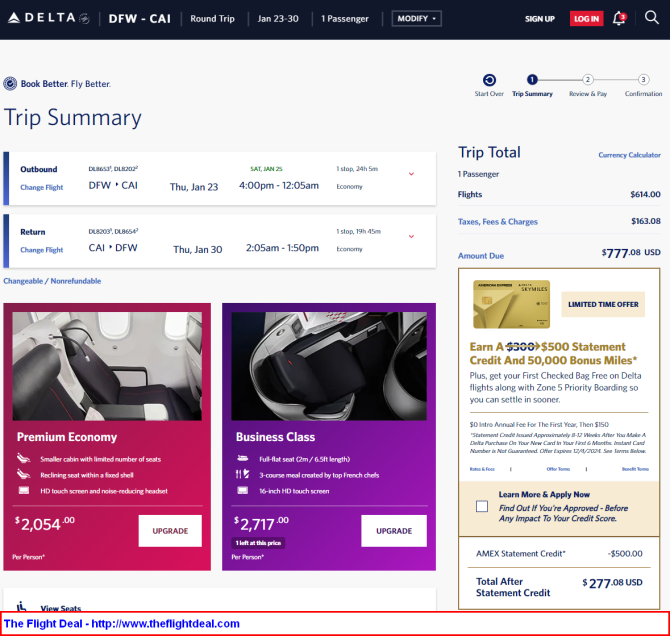The width and height of the screenshot is (670, 636).
Task: Click the Start Over circular arrow icon
Action: [x=489, y=80]
